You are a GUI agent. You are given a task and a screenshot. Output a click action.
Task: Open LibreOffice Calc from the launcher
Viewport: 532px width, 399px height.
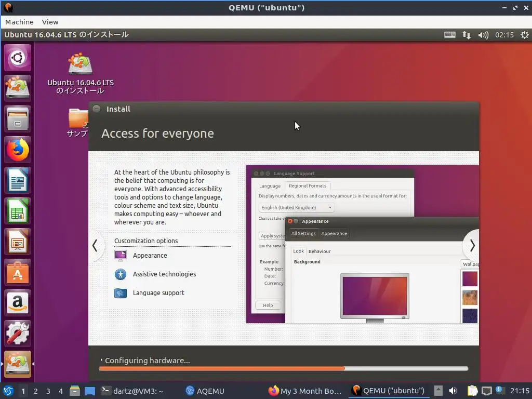pyautogui.click(x=18, y=211)
